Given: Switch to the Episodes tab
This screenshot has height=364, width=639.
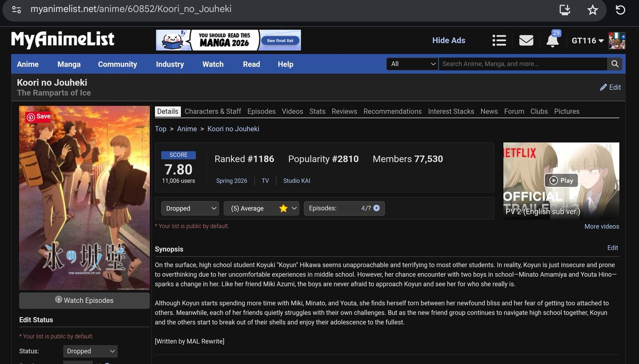Looking at the screenshot, I should [x=261, y=111].
